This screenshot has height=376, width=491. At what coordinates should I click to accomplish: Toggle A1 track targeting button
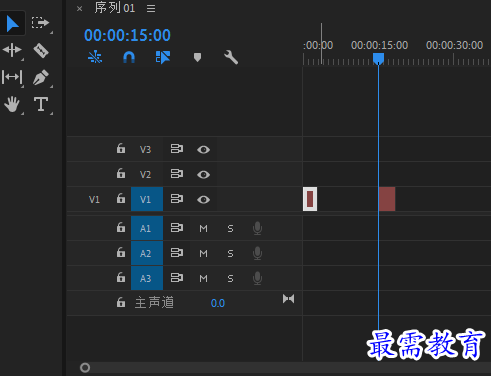tap(147, 228)
